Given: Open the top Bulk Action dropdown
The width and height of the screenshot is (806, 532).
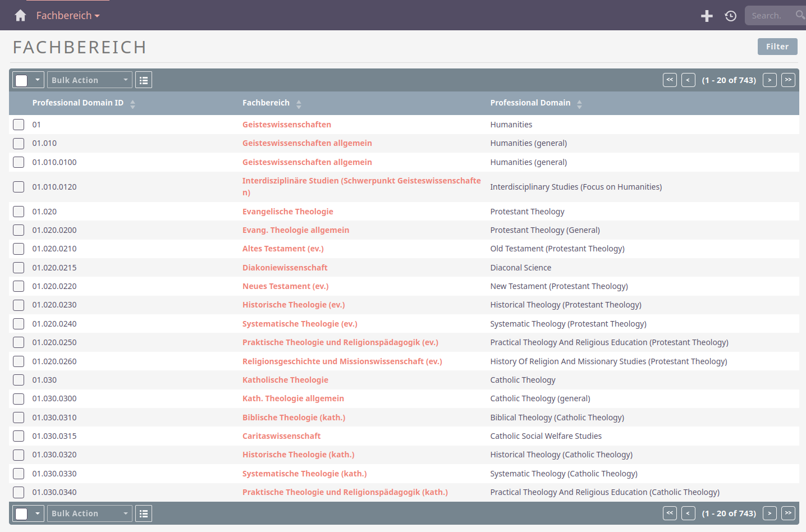Looking at the screenshot, I should (x=90, y=80).
